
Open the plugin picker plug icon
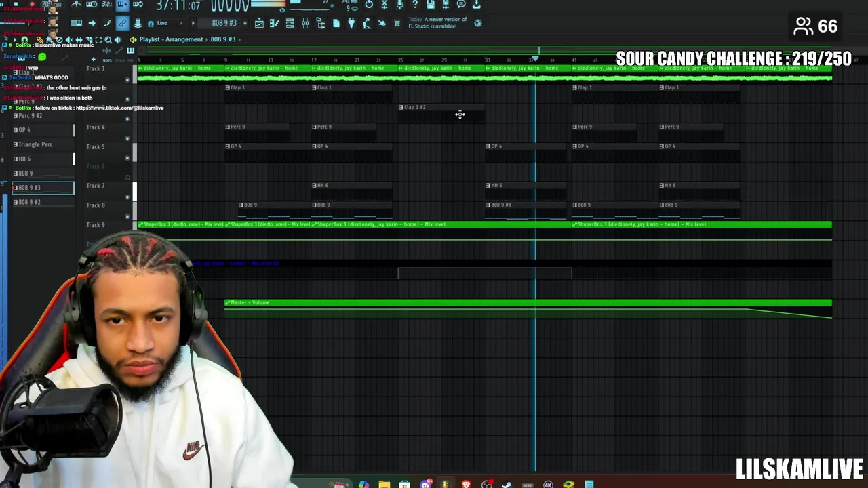[x=351, y=23]
